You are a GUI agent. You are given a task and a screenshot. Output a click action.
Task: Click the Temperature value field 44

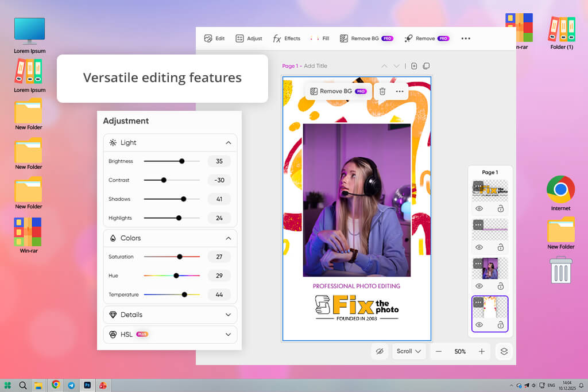(219, 294)
